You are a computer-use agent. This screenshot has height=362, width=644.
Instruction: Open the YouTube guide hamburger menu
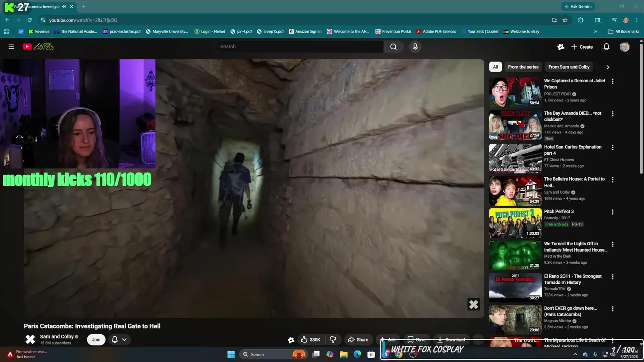coord(11,47)
